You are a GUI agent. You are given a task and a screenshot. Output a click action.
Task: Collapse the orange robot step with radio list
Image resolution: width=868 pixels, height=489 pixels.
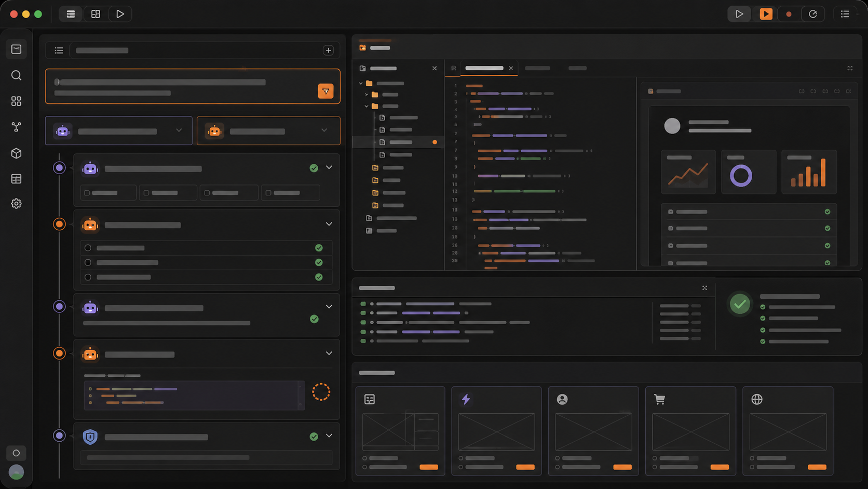point(329,224)
